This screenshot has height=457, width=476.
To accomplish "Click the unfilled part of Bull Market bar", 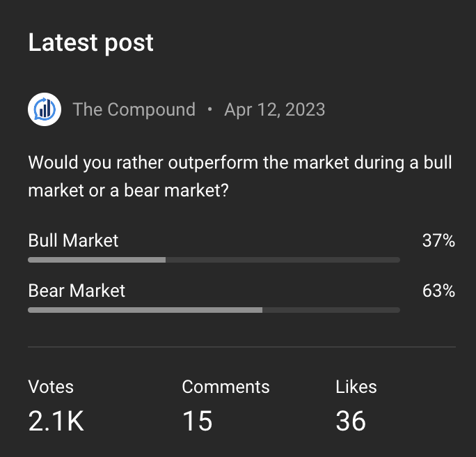I will pos(283,260).
